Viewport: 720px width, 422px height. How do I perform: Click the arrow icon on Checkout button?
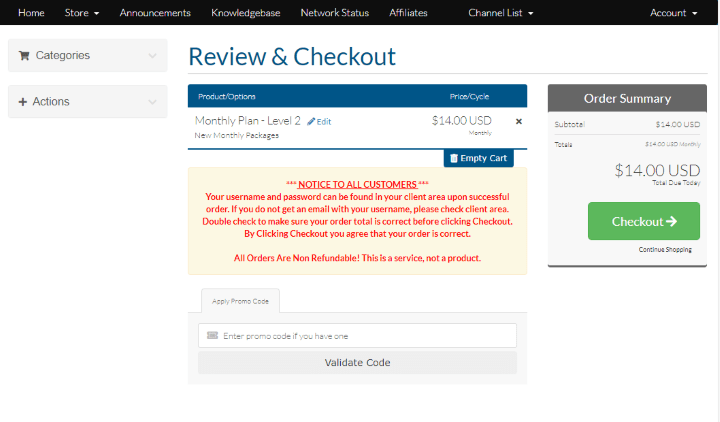(x=671, y=221)
